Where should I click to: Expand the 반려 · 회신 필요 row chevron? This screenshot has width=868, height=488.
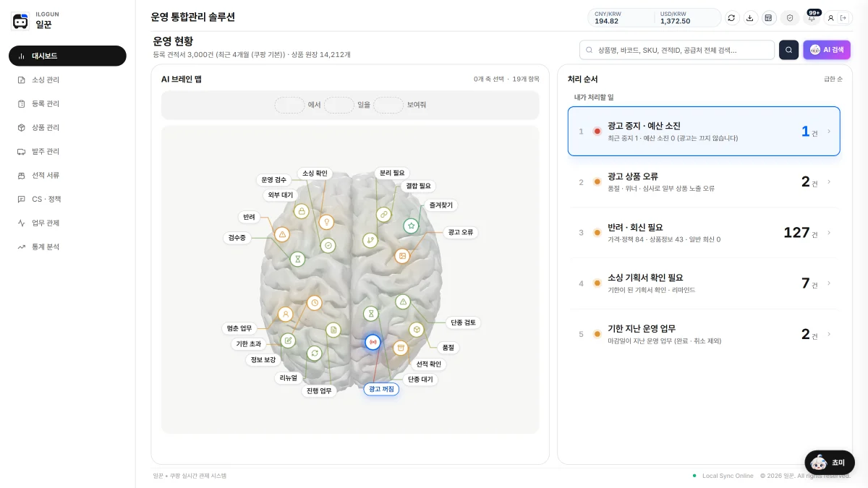click(x=829, y=233)
